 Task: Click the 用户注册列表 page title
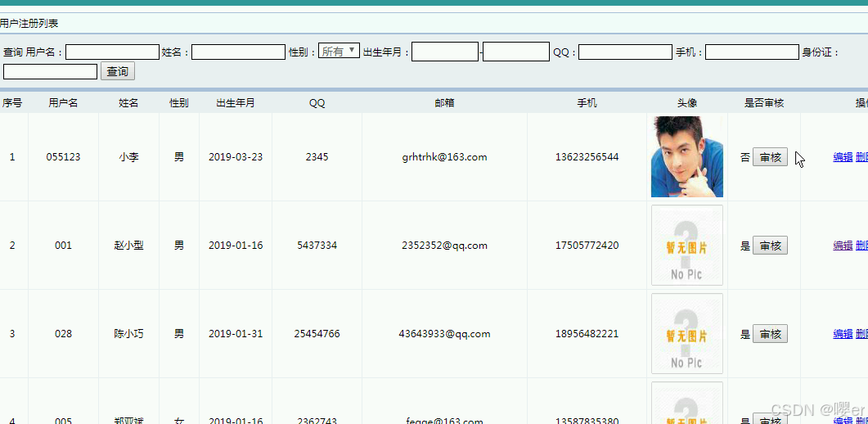(29, 23)
